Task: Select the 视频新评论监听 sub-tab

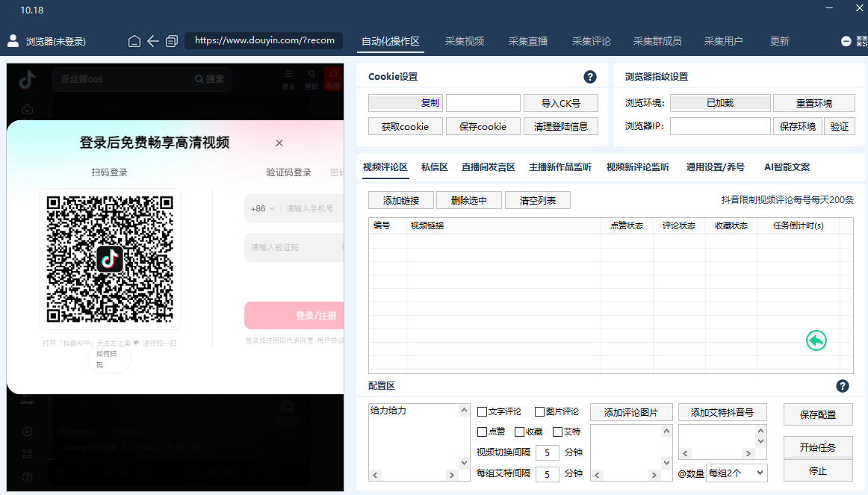Action: point(638,167)
